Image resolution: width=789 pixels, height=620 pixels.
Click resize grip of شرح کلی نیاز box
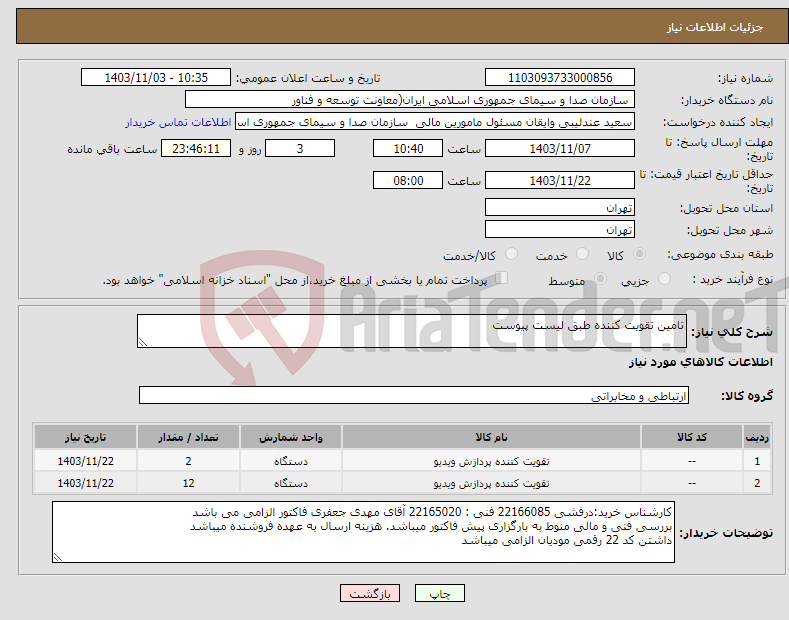point(143,342)
